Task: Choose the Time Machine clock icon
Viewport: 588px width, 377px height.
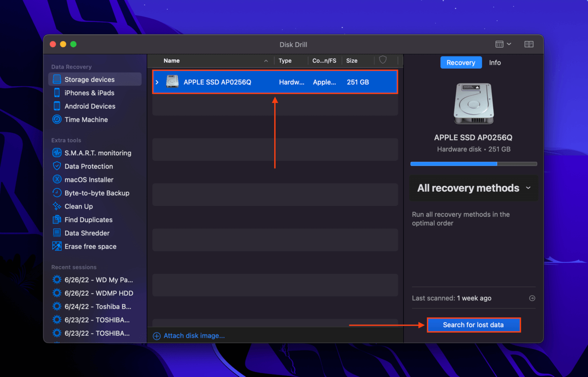Action: pos(57,120)
